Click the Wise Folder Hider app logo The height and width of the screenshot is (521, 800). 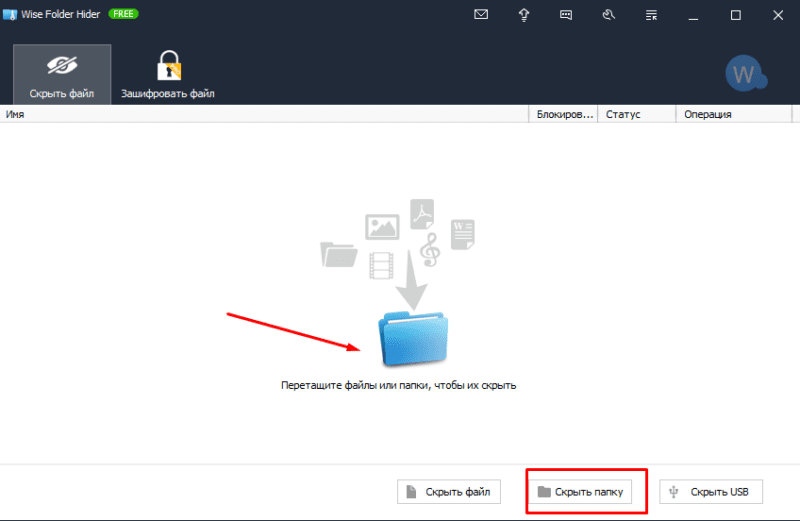tap(10, 14)
